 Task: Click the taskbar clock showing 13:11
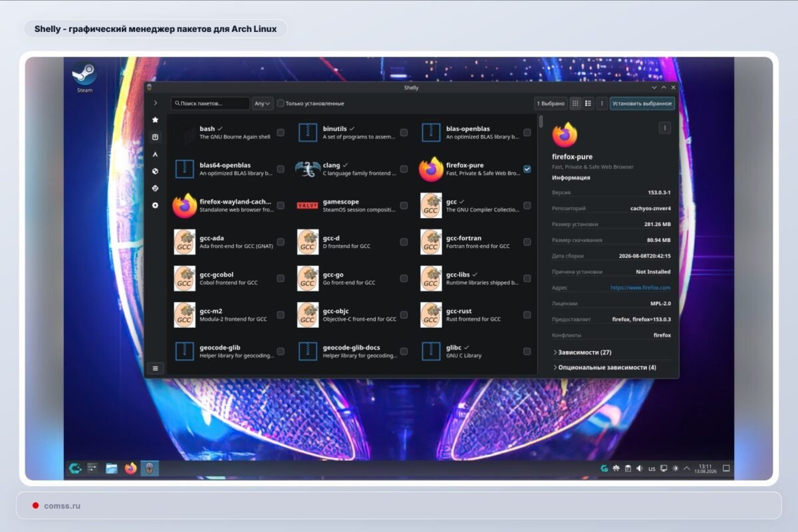pyautogui.click(x=706, y=468)
